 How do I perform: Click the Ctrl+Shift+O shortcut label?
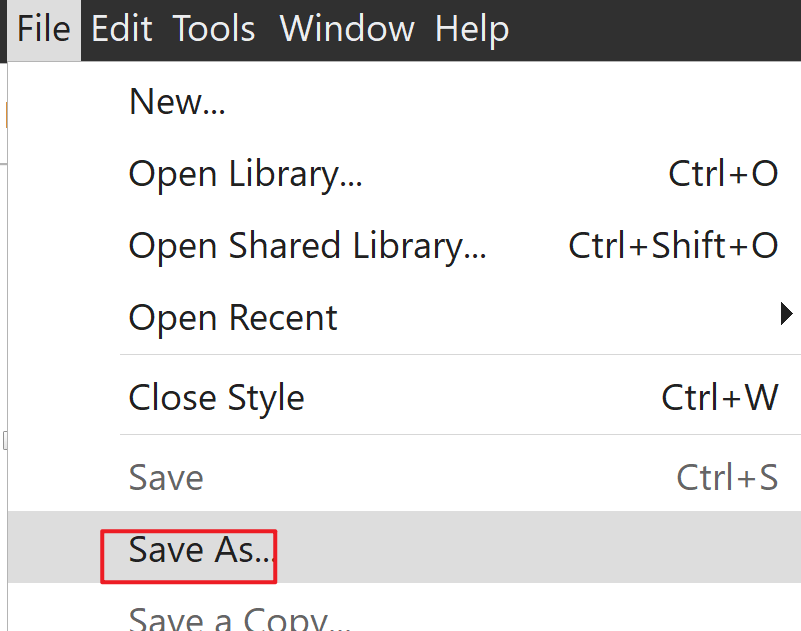[673, 246]
